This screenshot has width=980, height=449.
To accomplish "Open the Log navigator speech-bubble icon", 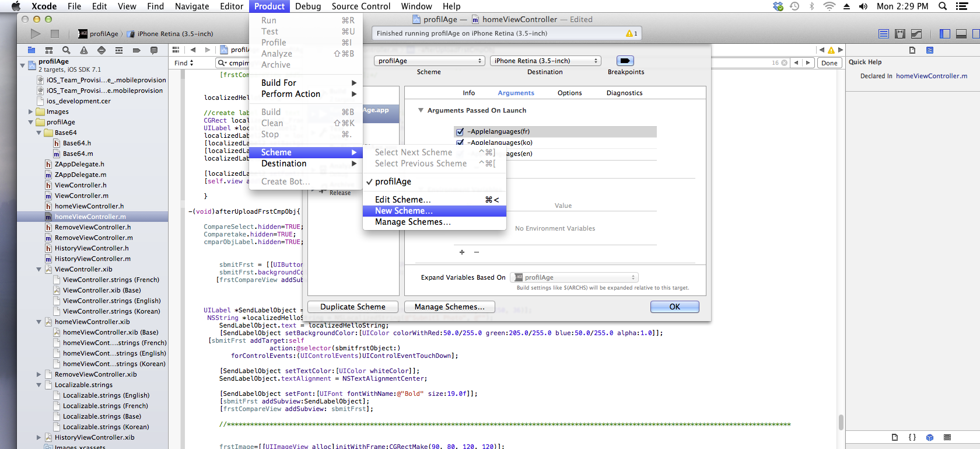I will click(x=154, y=50).
